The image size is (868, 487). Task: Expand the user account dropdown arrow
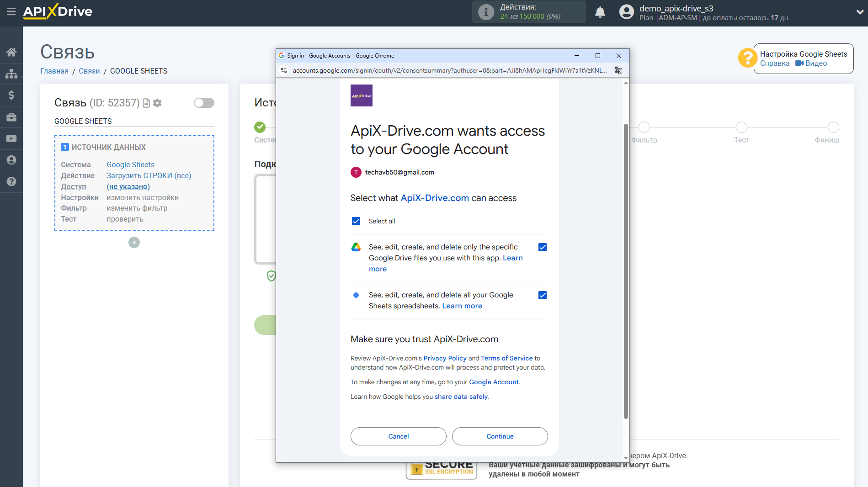click(859, 12)
